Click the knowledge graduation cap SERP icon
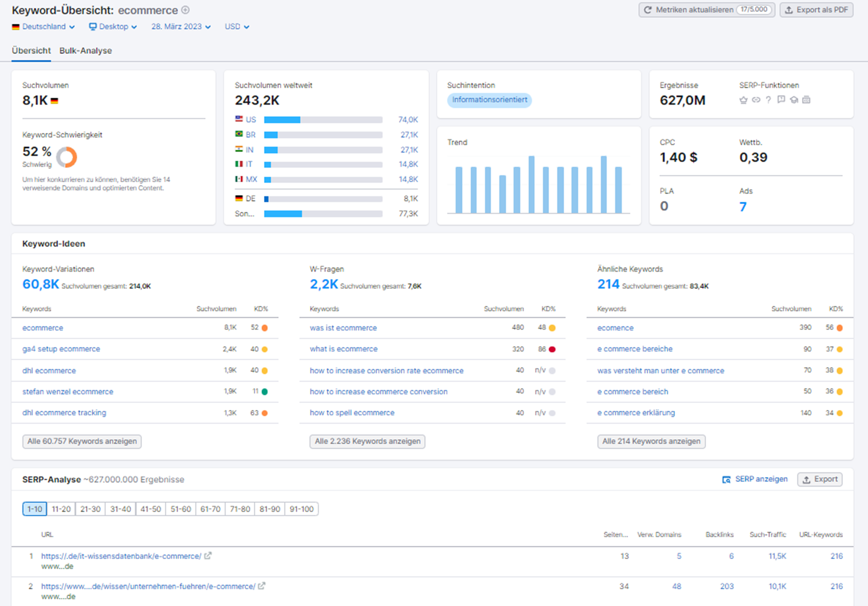This screenshot has height=606, width=868. 794,100
